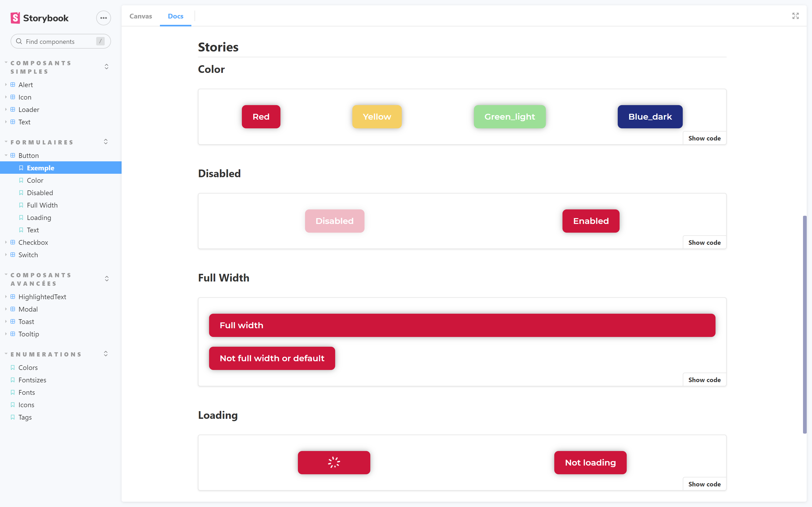Click the loading spinner button
The height and width of the screenshot is (507, 812).
point(334,462)
